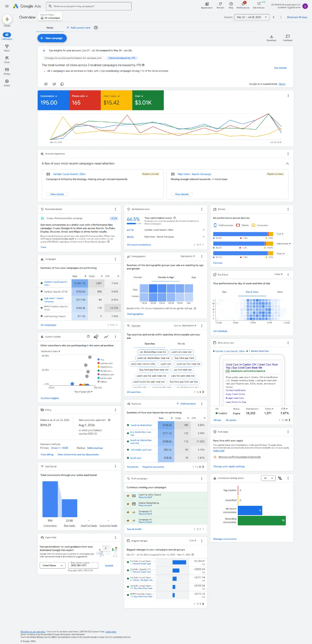Click the search bar input
Viewport: 312px width, 644px height.
[89, 6]
